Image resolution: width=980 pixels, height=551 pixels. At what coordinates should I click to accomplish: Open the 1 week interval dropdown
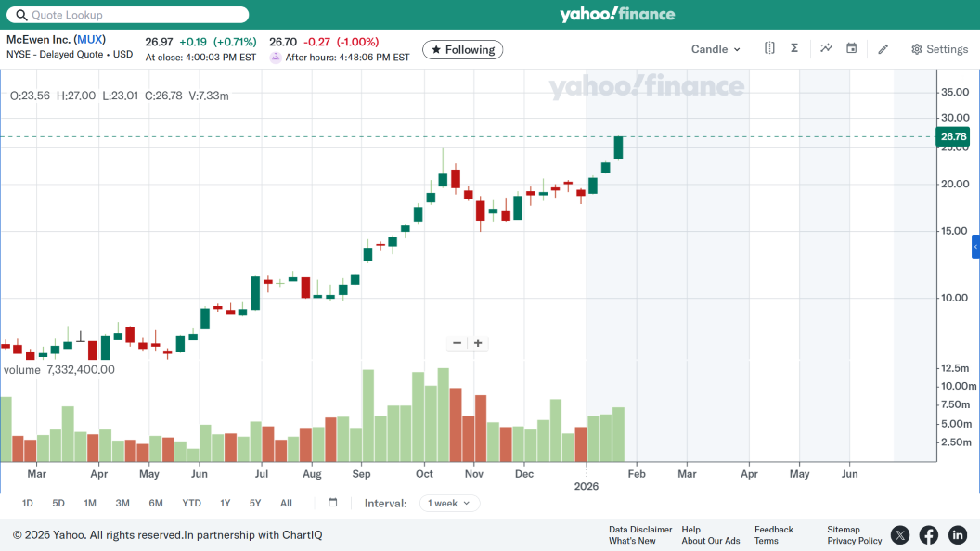pos(449,503)
